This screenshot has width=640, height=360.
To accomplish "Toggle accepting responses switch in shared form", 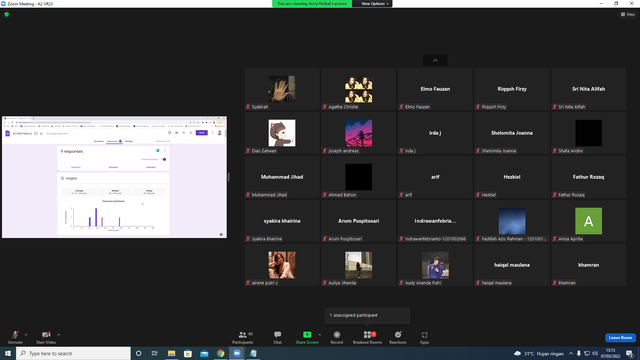I will 164,159.
